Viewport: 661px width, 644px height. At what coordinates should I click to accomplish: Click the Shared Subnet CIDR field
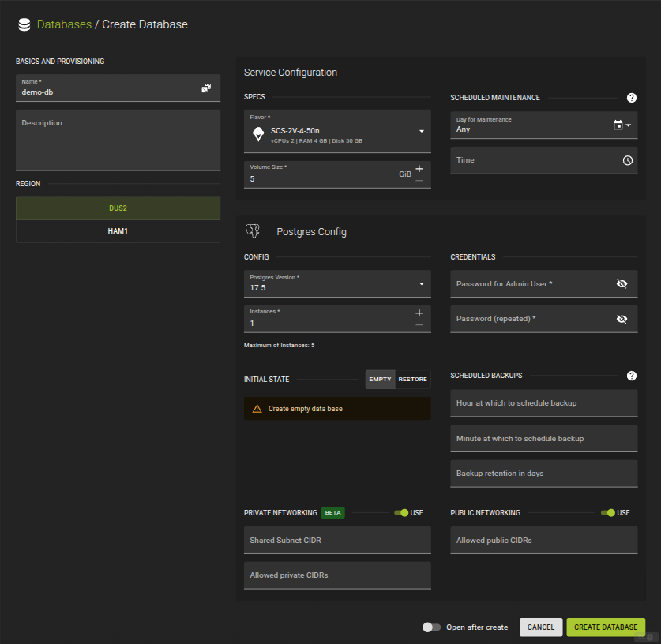[337, 541]
